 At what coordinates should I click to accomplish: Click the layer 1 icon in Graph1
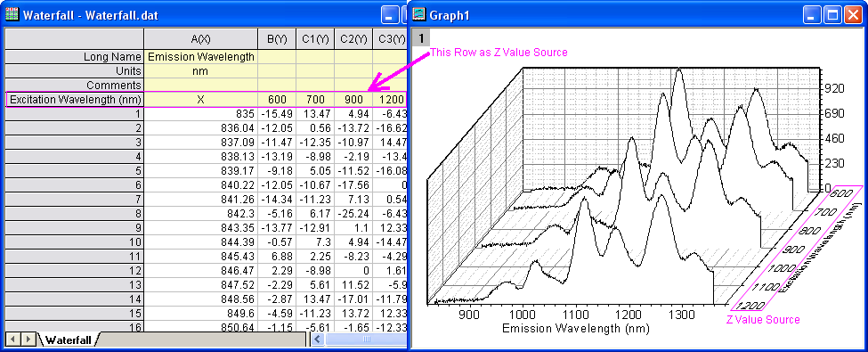point(421,38)
